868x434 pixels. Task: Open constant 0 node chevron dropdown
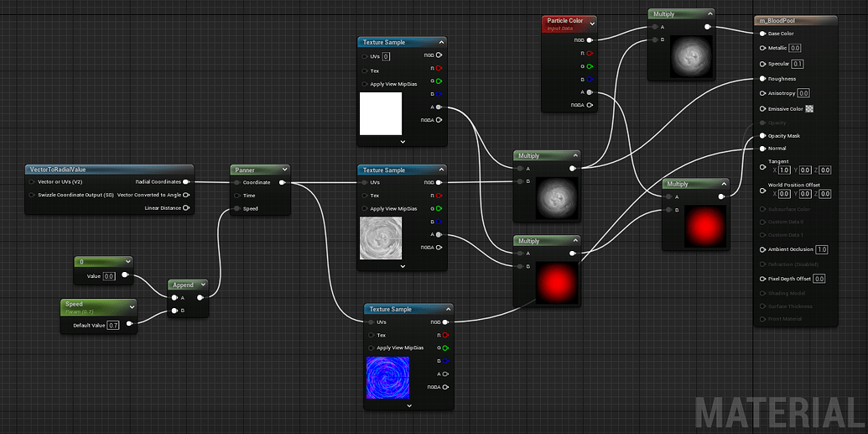pos(127,261)
